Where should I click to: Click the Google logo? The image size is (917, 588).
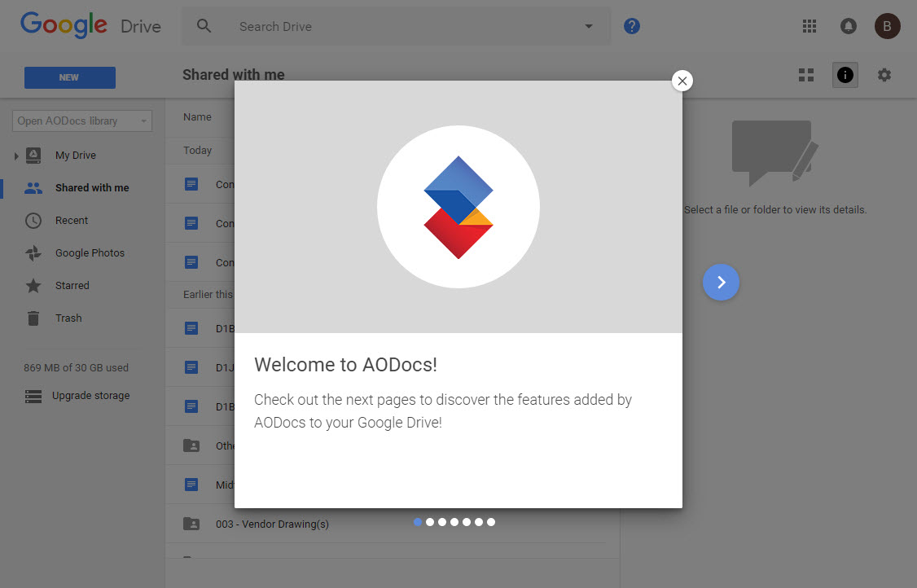(64, 25)
